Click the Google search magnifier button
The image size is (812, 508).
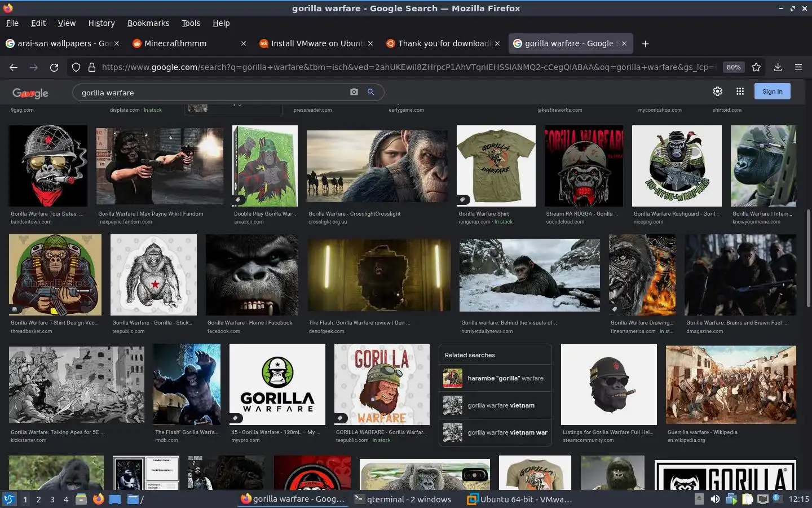coord(370,92)
